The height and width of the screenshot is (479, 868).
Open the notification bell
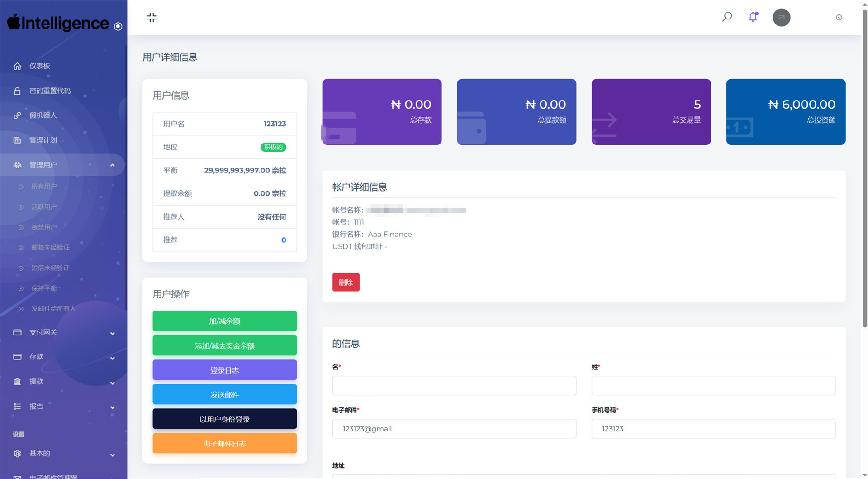pos(753,17)
